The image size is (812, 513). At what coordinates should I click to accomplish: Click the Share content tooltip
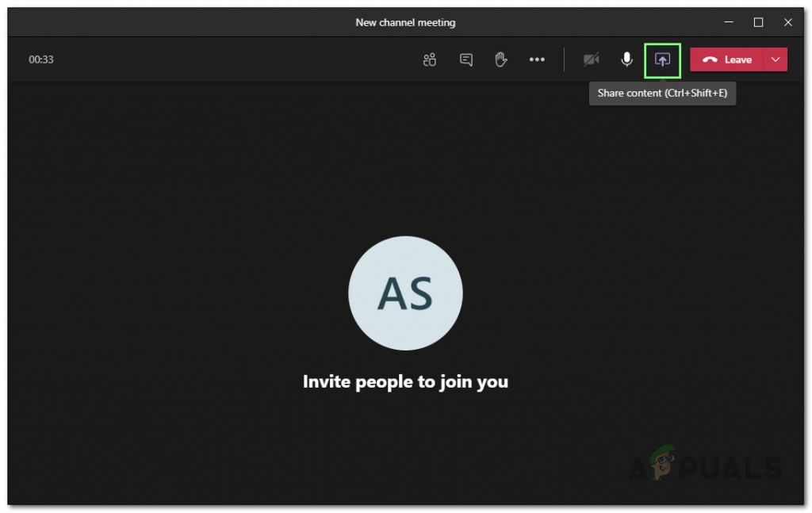tap(663, 93)
